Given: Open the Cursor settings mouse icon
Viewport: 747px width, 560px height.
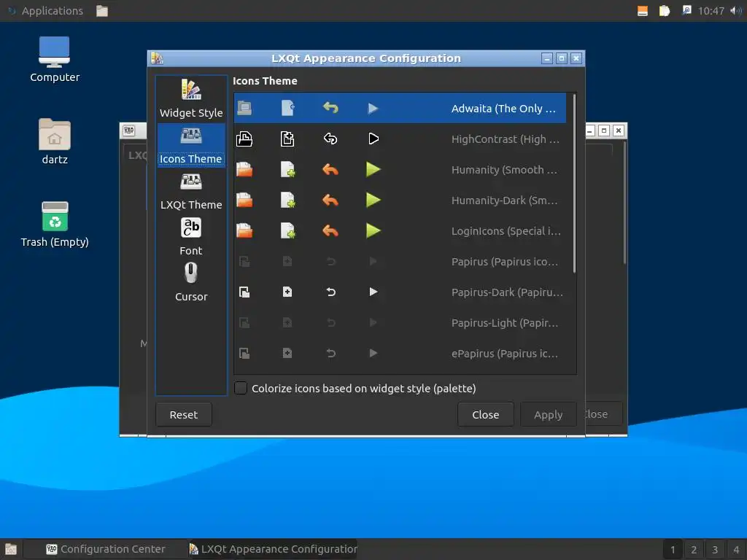Looking at the screenshot, I should tap(191, 273).
